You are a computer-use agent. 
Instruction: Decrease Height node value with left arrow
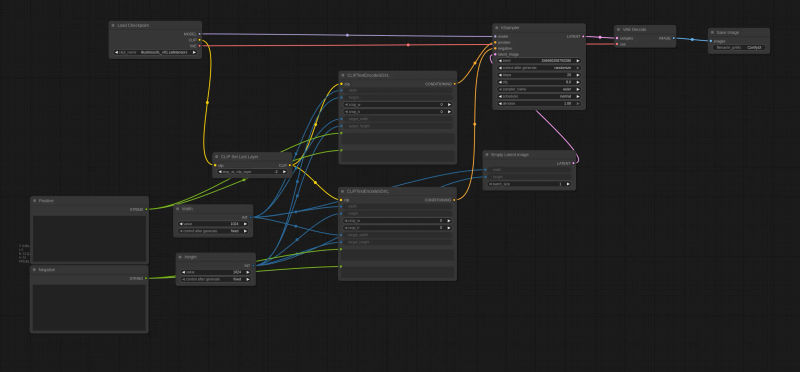pos(184,272)
